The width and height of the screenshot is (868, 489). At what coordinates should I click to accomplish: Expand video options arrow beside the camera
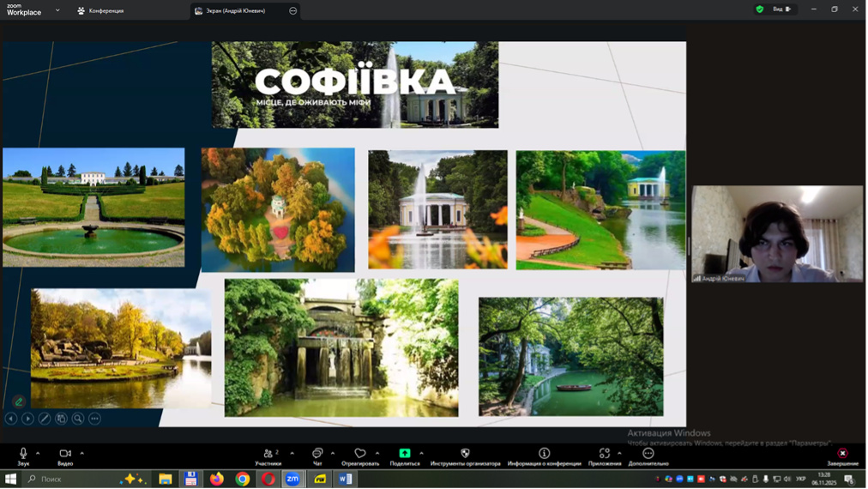81,453
